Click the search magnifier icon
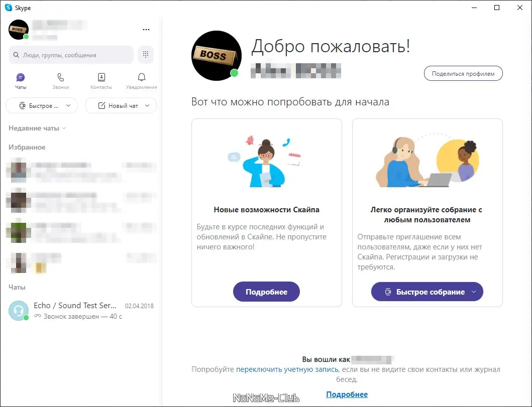Image resolution: width=532 pixels, height=407 pixels. (x=16, y=55)
